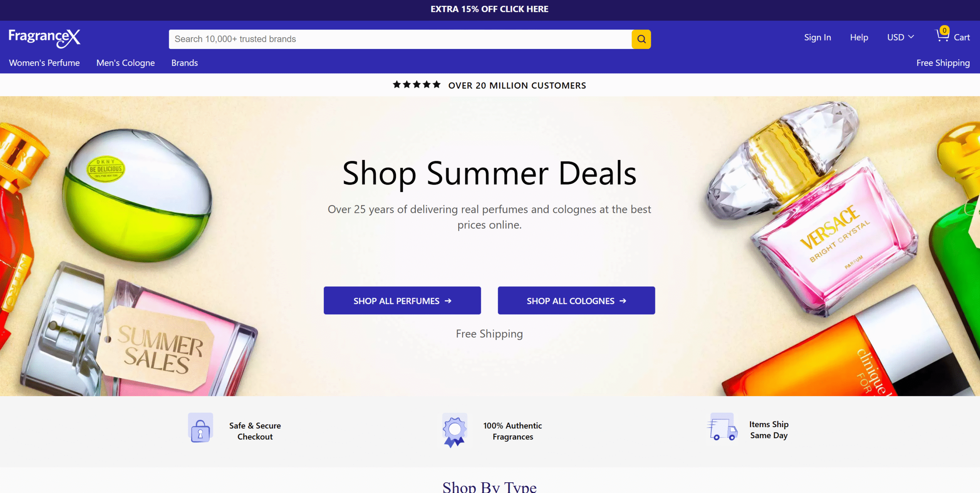
Task: Click the Extra 15% Off banner
Action: click(490, 9)
